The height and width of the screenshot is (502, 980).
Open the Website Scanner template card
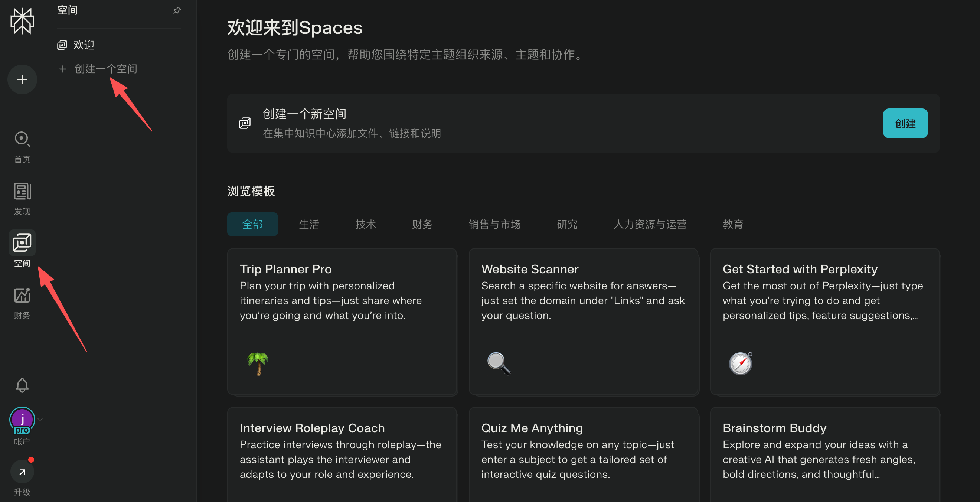[583, 322]
